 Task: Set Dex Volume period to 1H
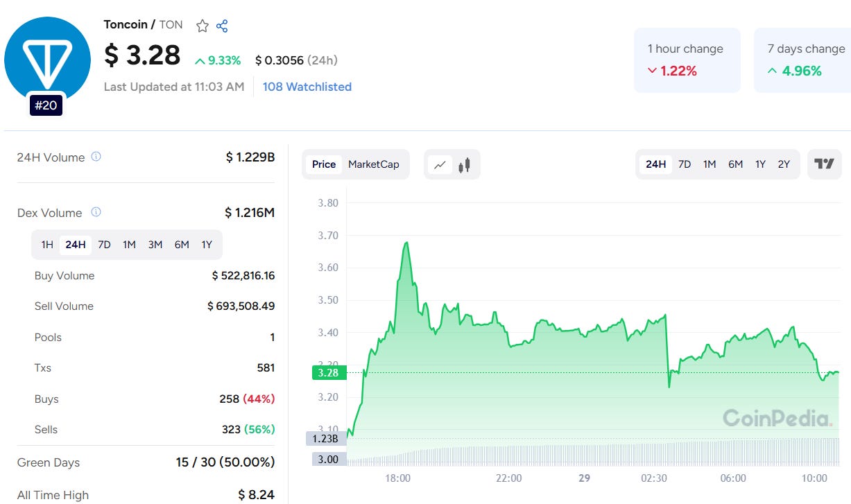coord(47,245)
